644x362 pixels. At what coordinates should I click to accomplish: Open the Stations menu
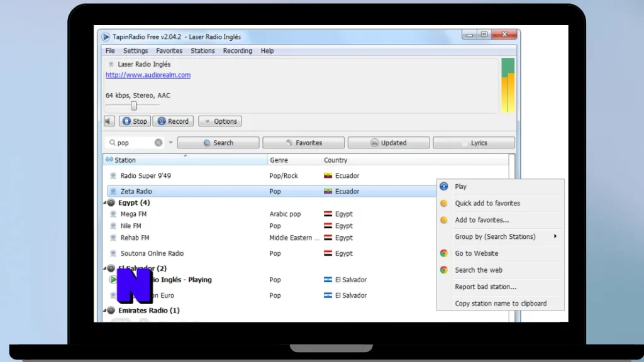(203, 51)
